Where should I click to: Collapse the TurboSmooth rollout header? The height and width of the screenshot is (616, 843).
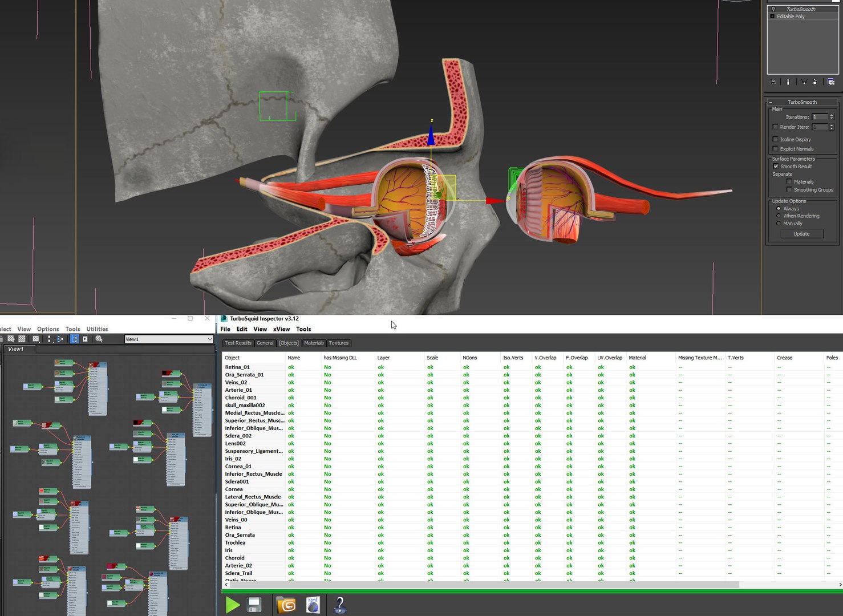coord(802,102)
